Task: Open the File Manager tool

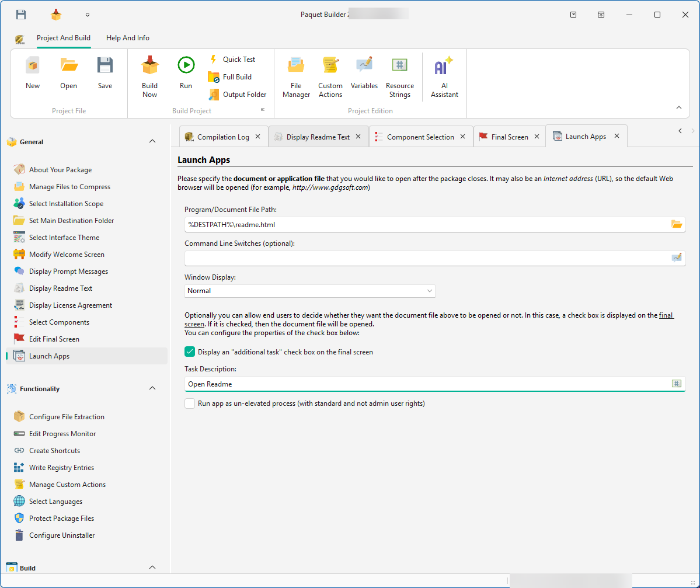Action: (x=296, y=75)
